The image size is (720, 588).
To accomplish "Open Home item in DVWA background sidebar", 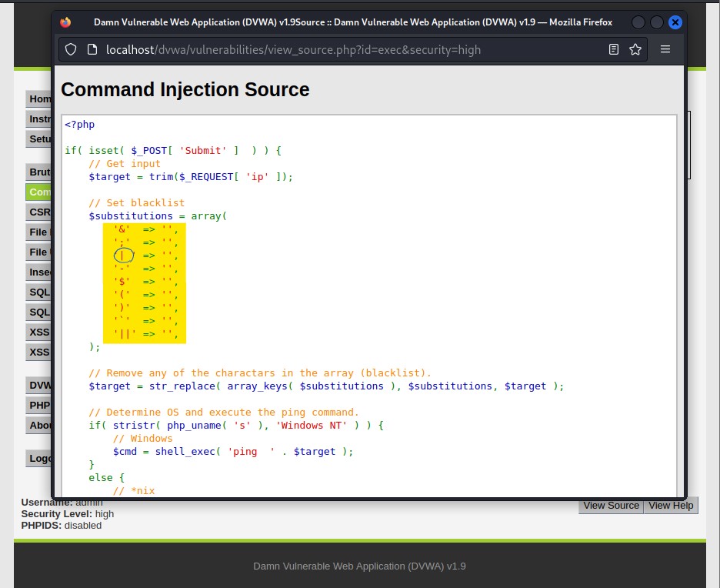I will click(x=39, y=99).
